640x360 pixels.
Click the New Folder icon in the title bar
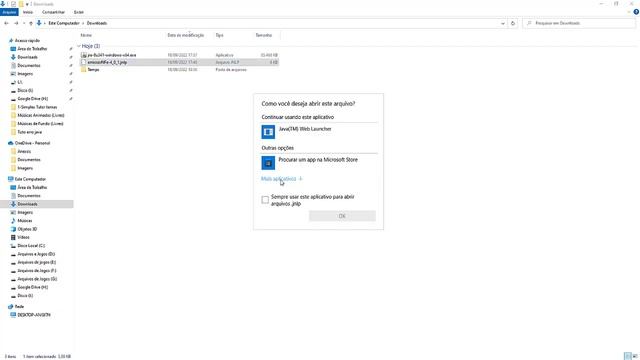click(x=21, y=4)
